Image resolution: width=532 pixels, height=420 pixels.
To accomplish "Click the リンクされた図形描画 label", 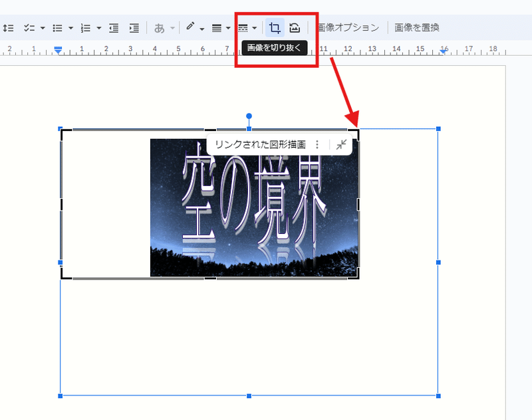I will tap(260, 145).
